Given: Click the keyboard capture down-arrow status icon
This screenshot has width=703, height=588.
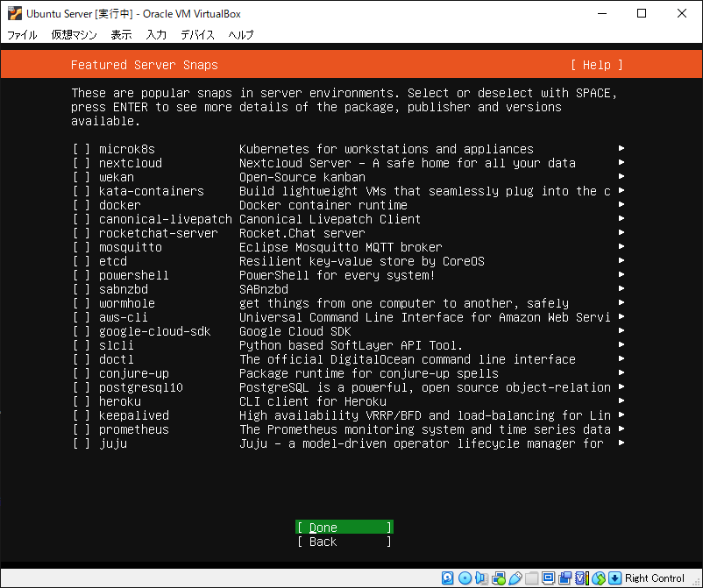Looking at the screenshot, I should pyautogui.click(x=614, y=578).
